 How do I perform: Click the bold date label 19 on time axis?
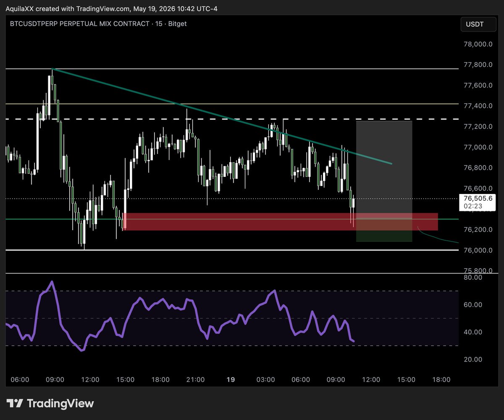point(230,379)
